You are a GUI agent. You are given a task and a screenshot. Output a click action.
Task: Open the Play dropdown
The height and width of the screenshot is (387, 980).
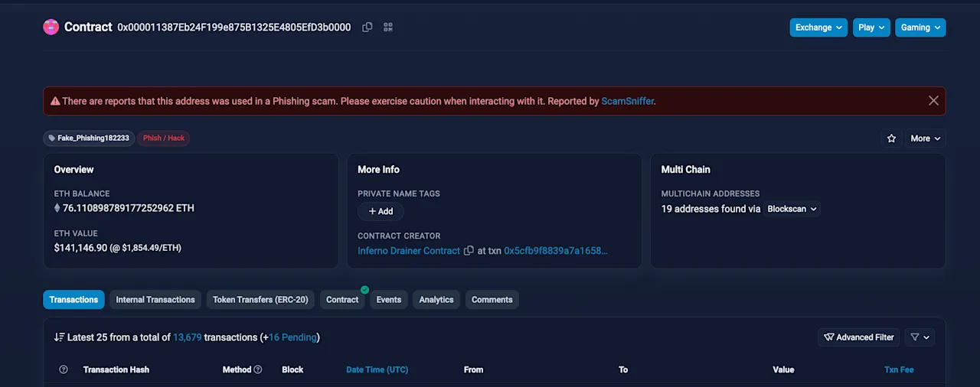(871, 28)
